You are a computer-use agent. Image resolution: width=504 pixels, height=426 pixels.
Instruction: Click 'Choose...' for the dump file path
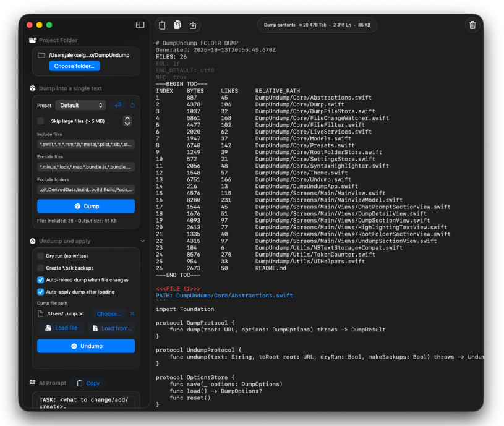coord(109,313)
